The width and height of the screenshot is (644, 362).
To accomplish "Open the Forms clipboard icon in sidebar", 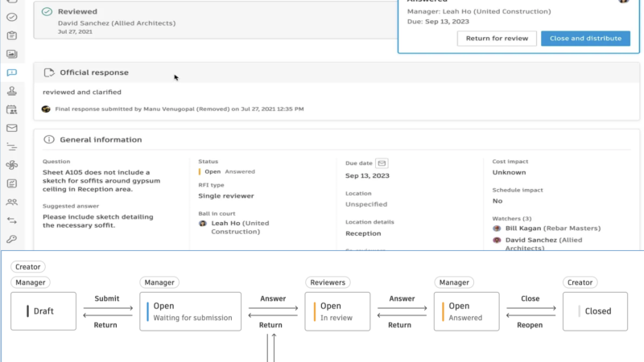I will coord(11,35).
